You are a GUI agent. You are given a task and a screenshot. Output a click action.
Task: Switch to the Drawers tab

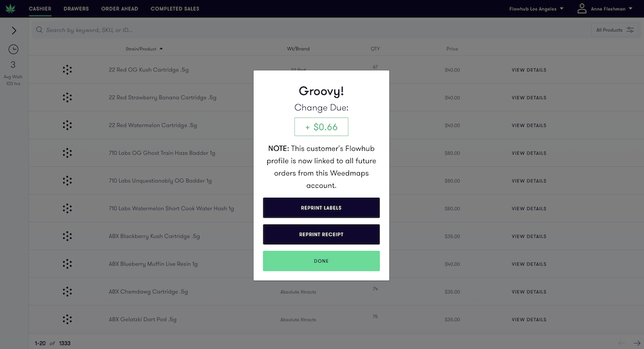tap(76, 8)
